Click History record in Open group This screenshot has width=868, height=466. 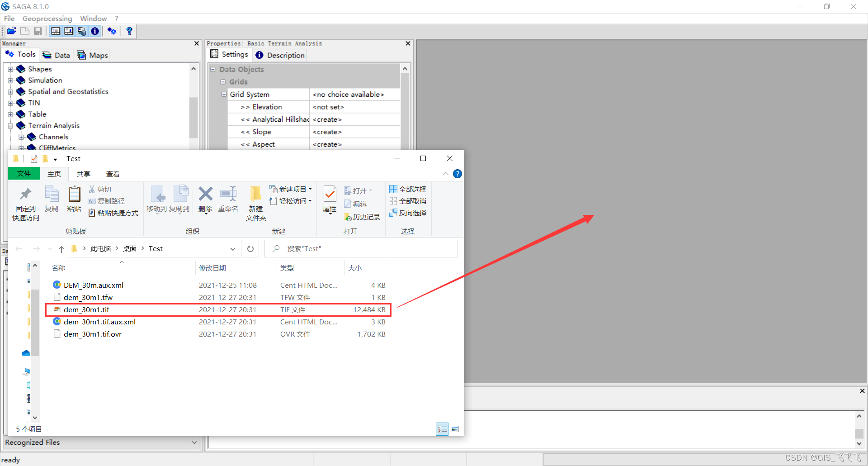[x=363, y=217]
